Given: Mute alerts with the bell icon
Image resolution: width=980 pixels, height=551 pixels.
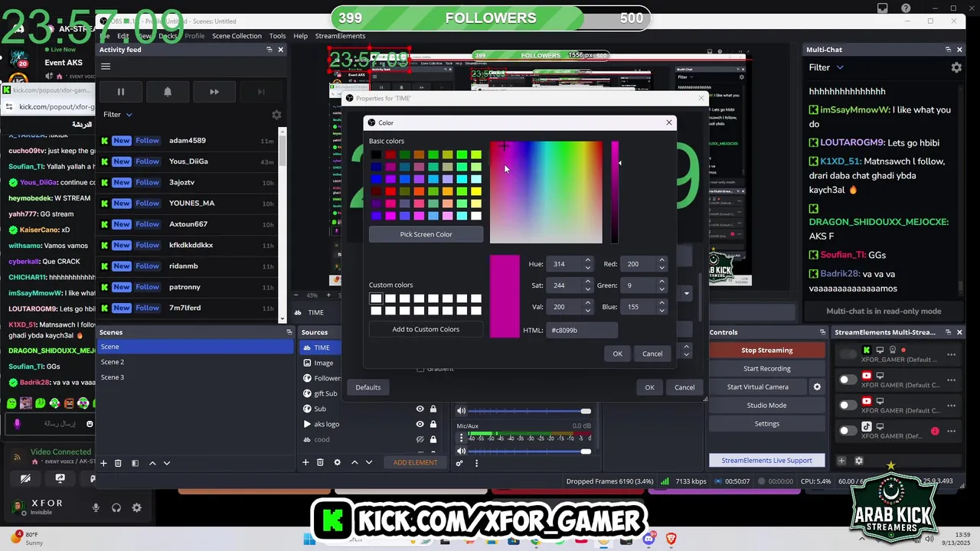Looking at the screenshot, I should 168,92.
